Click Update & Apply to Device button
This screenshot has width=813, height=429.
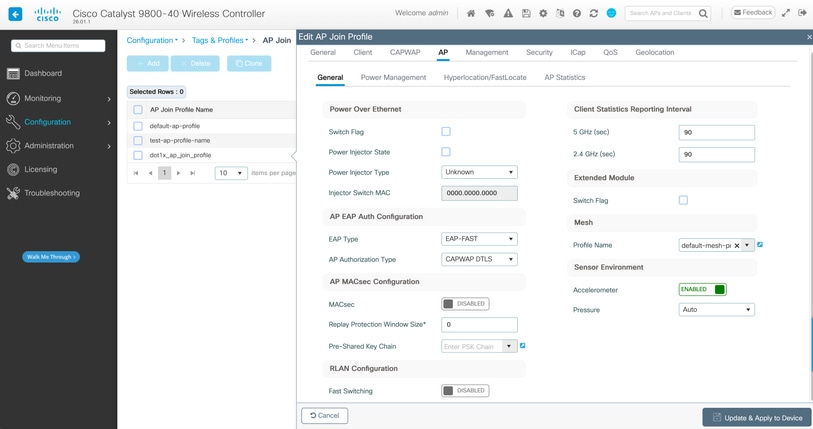click(758, 418)
